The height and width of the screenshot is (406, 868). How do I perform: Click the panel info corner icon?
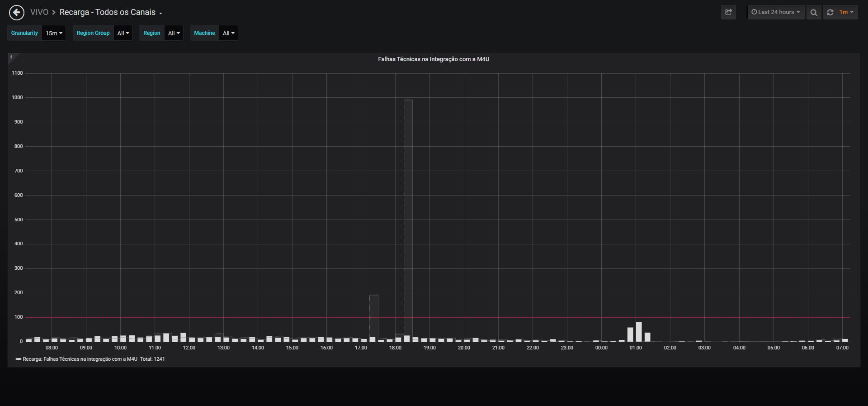[11, 57]
